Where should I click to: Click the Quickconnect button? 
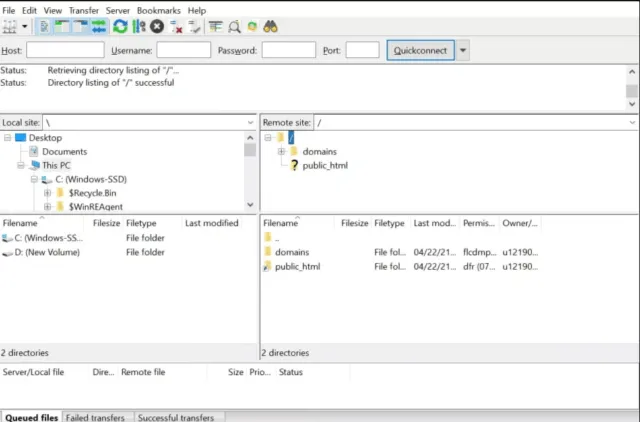tap(420, 50)
